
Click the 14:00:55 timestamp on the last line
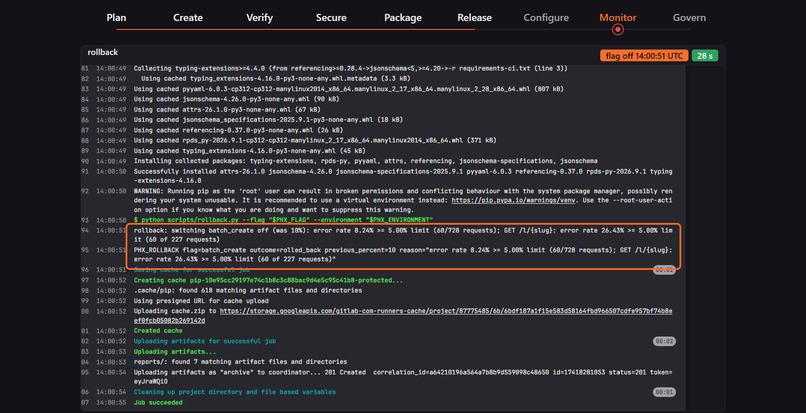pos(112,402)
